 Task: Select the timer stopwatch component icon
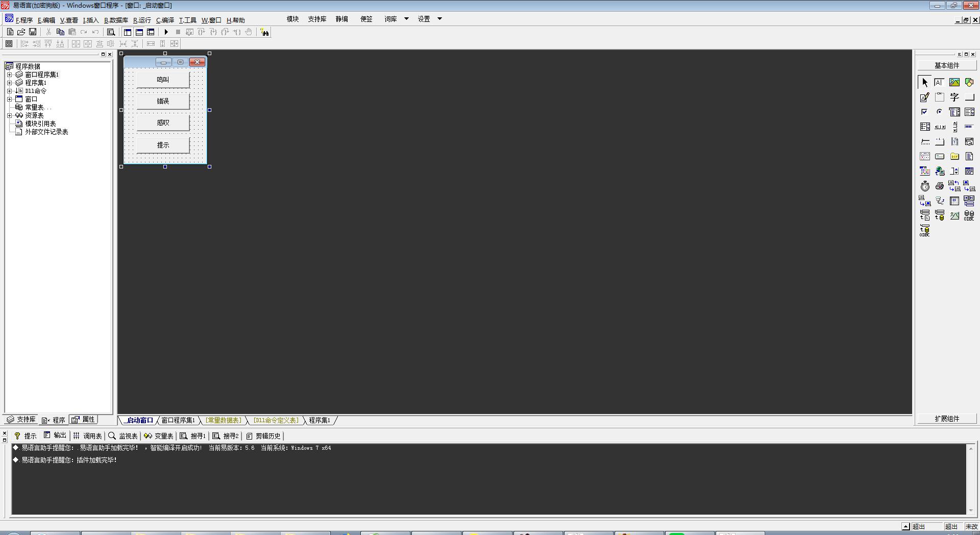pyautogui.click(x=925, y=186)
